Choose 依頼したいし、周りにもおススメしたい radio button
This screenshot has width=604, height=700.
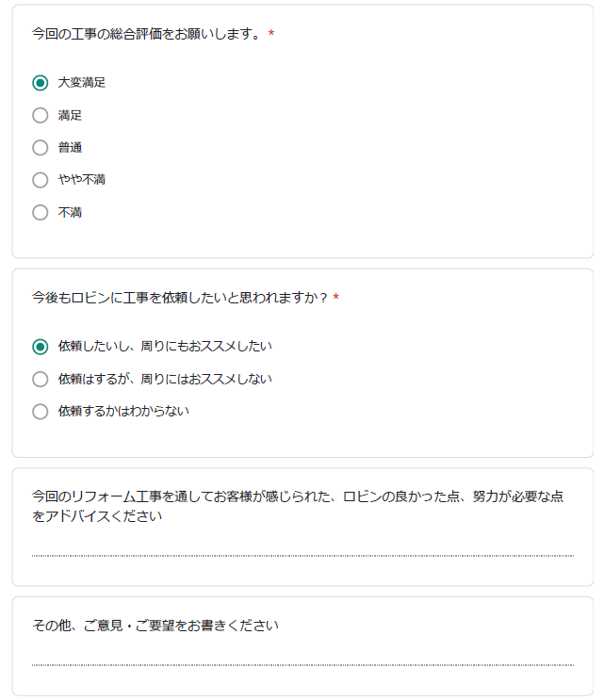(40, 347)
